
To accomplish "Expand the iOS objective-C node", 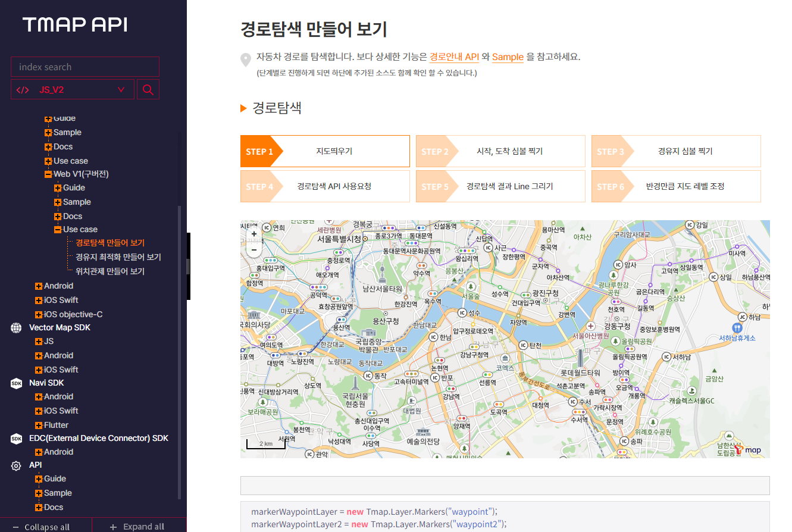I will (x=39, y=315).
